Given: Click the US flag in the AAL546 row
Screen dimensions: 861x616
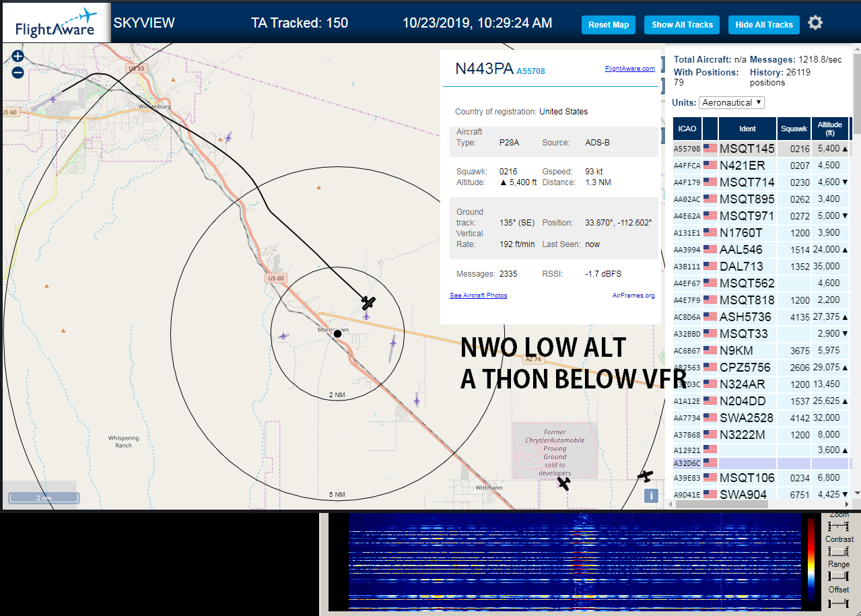Looking at the screenshot, I should (x=710, y=250).
